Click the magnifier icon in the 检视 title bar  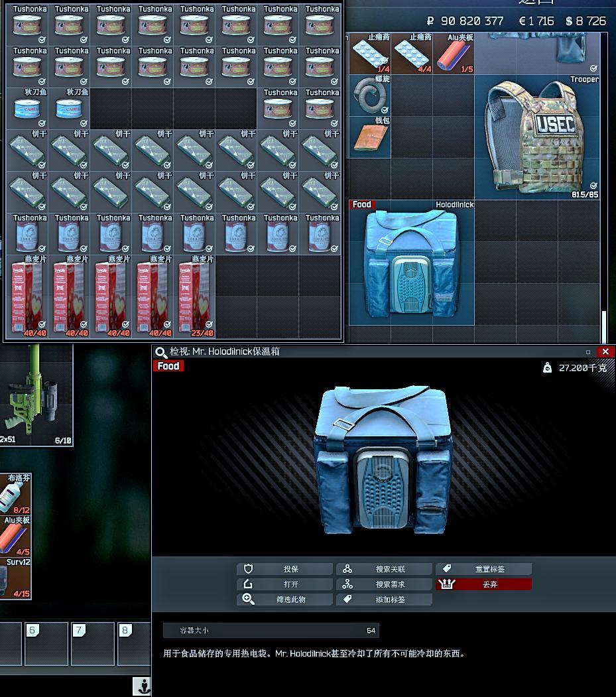click(x=160, y=352)
